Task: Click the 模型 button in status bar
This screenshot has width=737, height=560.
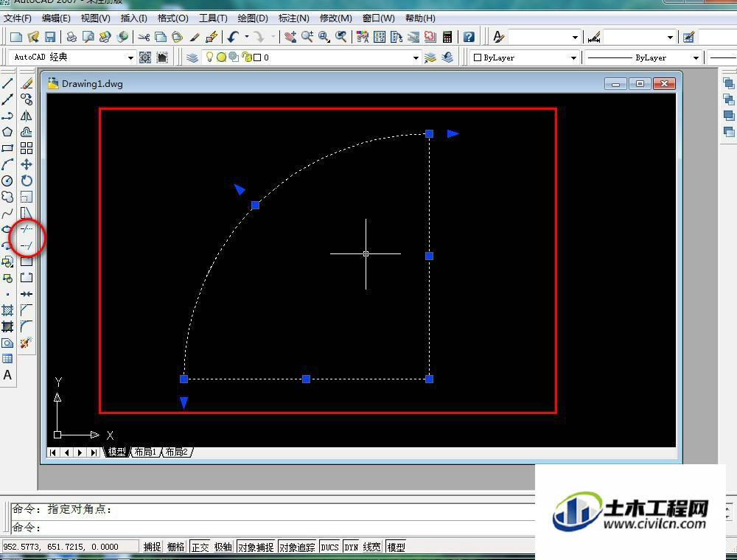Action: [396, 547]
